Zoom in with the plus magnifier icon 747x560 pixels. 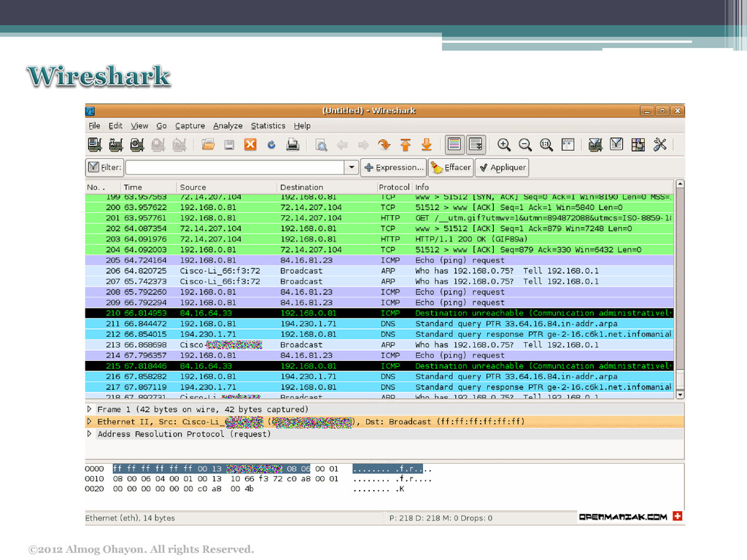[504, 144]
